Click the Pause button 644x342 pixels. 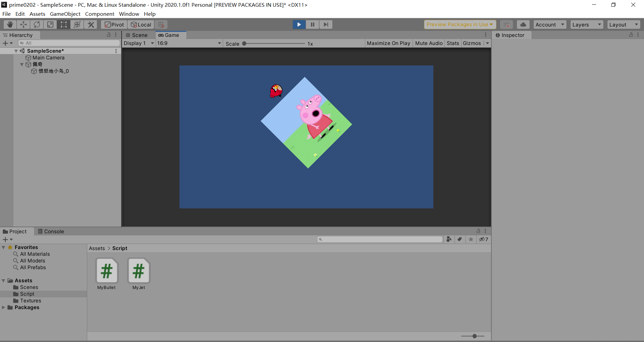312,25
